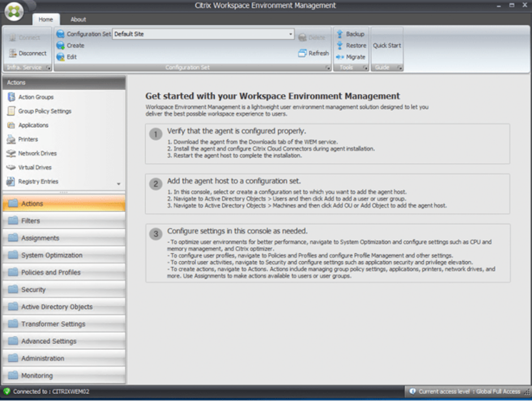Open Active Directory Objects pane
This screenshot has height=401, width=532.
[x=64, y=307]
